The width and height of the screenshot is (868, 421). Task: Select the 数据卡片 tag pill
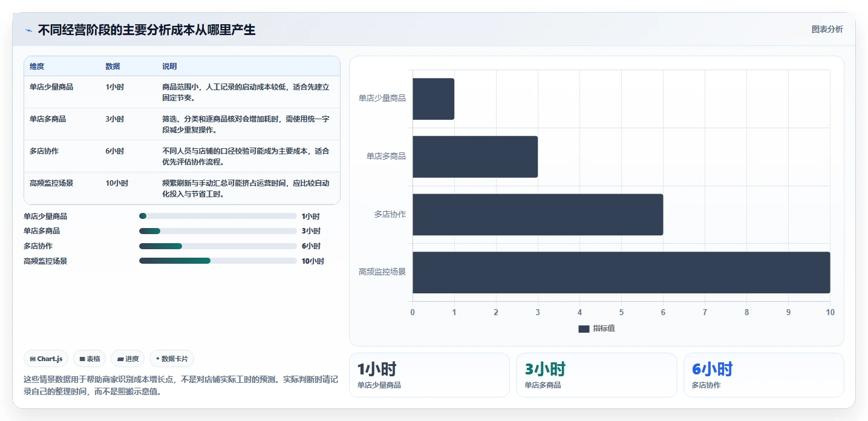click(172, 359)
